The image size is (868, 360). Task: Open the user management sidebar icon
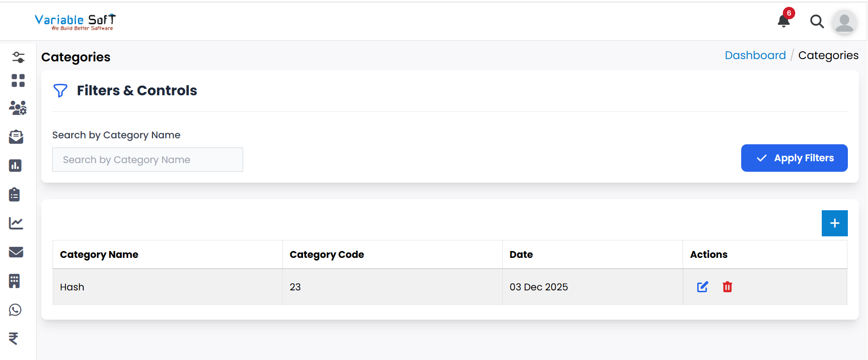click(18, 108)
